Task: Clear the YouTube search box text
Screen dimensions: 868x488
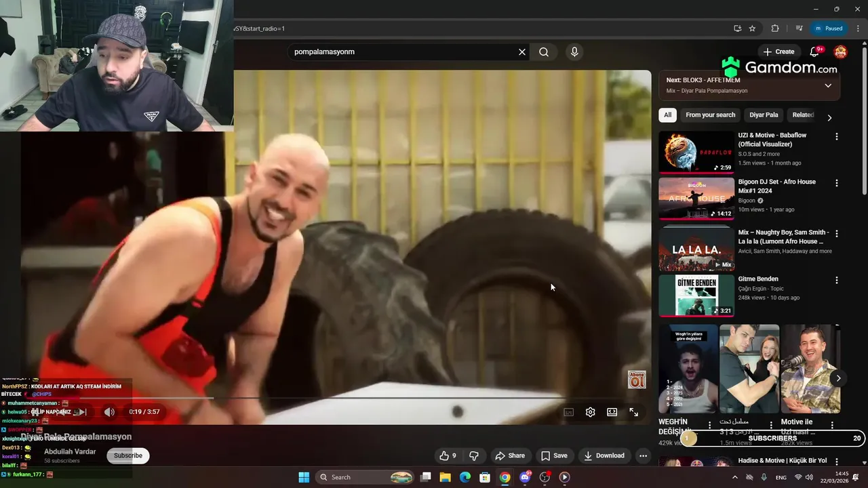Action: [522, 52]
